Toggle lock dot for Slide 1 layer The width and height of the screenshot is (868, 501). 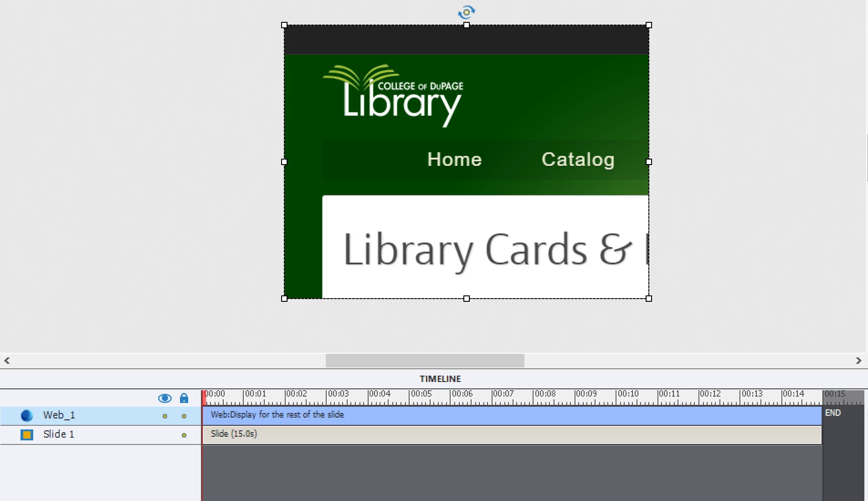(x=184, y=435)
